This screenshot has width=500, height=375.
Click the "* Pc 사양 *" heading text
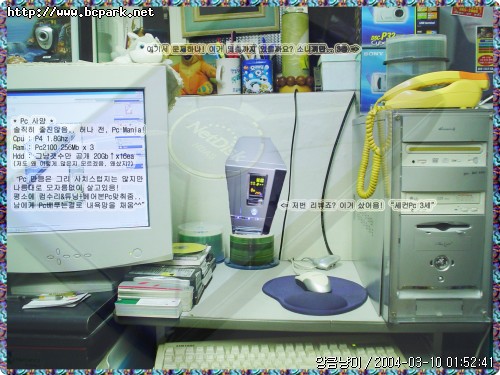pyautogui.click(x=33, y=121)
